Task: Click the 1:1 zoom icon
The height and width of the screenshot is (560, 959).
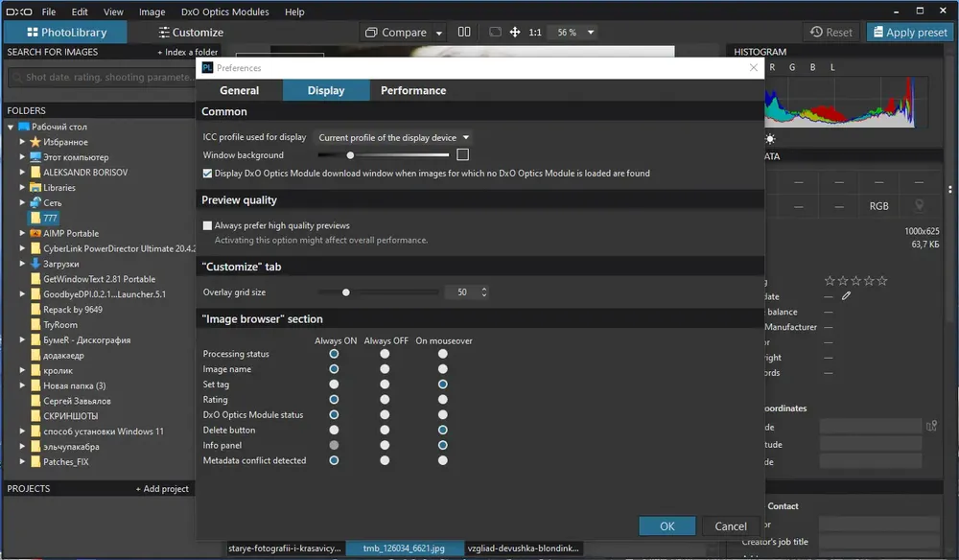Action: pyautogui.click(x=535, y=33)
